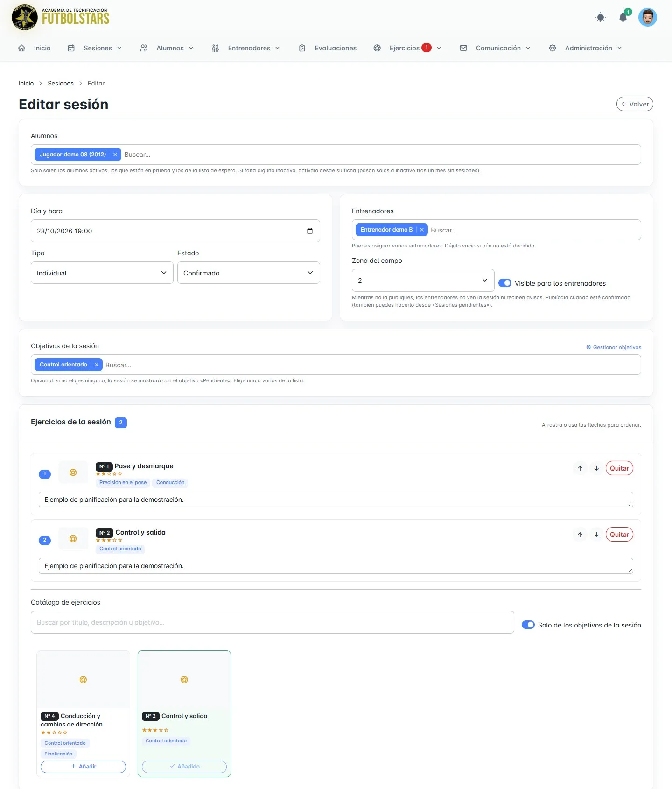Open the Administración navigation menu
The height and width of the screenshot is (789, 672).
[585, 48]
